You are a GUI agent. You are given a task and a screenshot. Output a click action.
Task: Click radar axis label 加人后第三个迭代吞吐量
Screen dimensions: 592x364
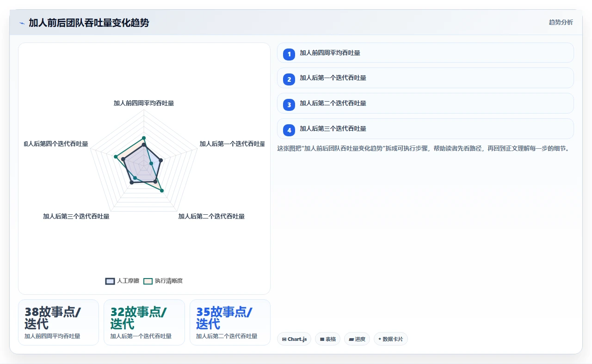tap(76, 216)
